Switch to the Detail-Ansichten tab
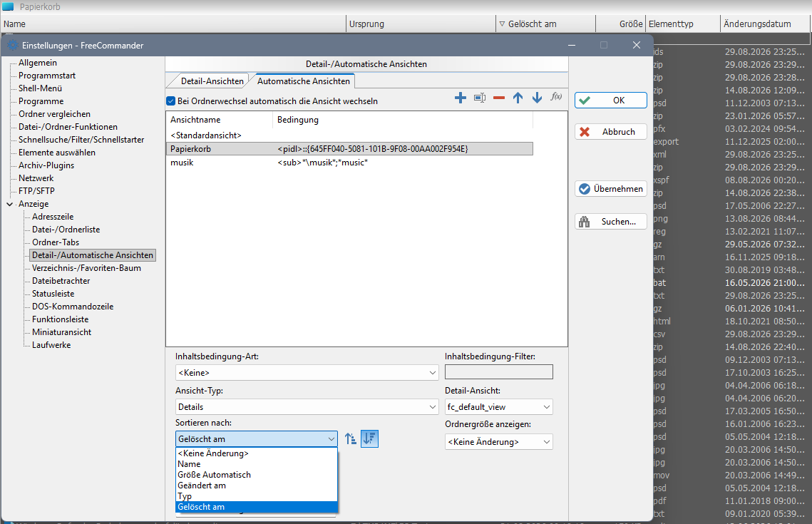 212,81
